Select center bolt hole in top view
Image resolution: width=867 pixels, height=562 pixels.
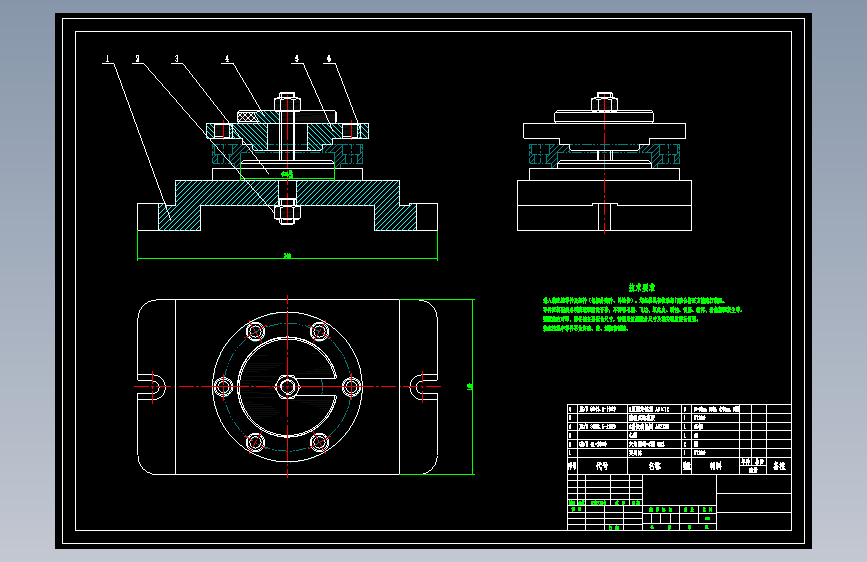click(288, 387)
